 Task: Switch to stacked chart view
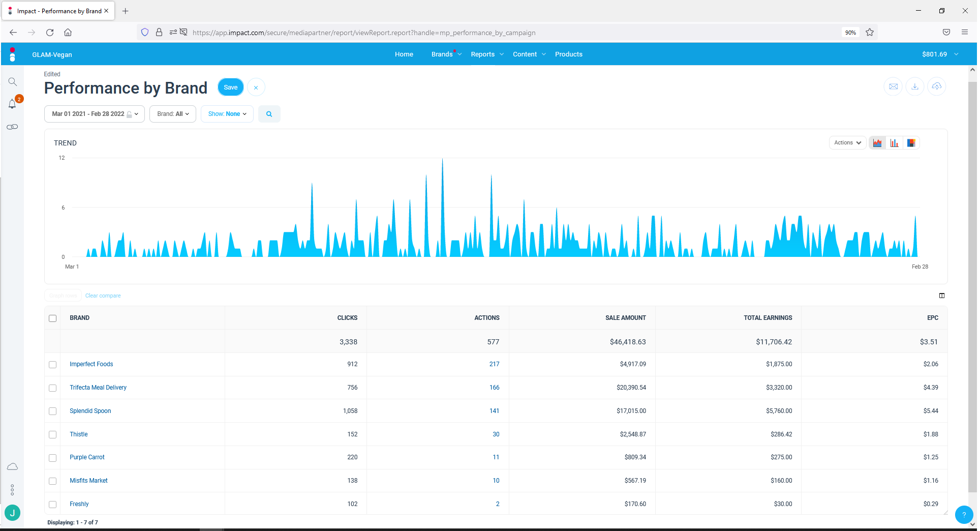911,143
